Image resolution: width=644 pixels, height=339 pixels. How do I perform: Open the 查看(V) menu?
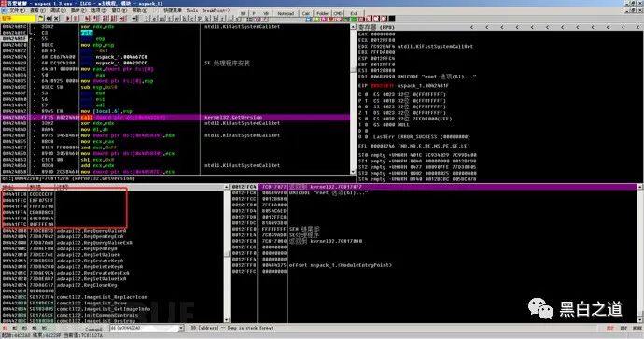click(x=37, y=10)
